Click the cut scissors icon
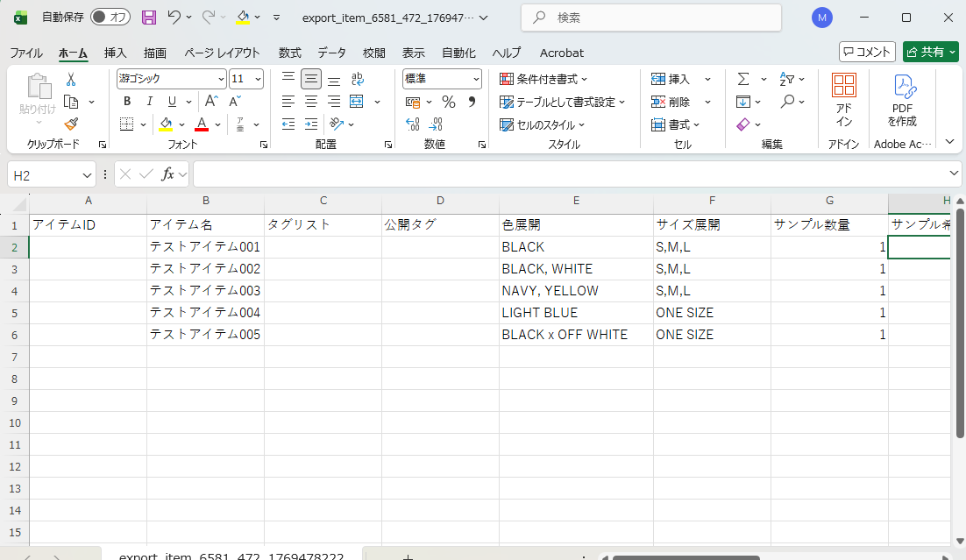966x560 pixels. [x=71, y=79]
